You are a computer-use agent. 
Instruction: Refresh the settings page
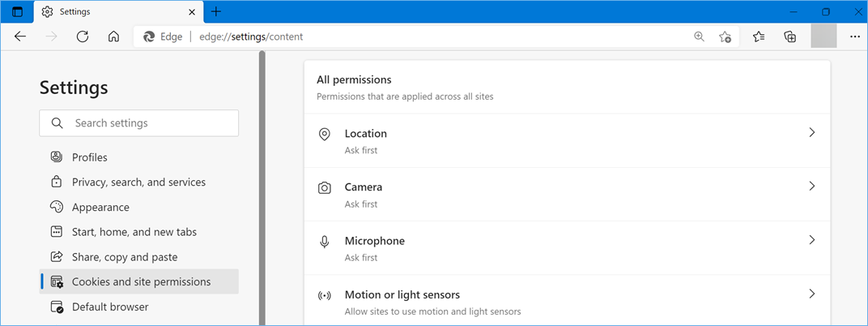coord(83,36)
